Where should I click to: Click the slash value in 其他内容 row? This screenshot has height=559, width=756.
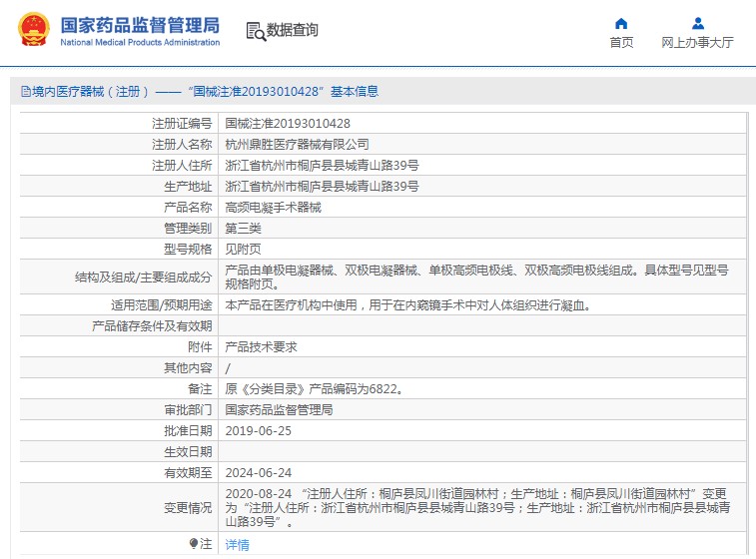pyautogui.click(x=228, y=368)
